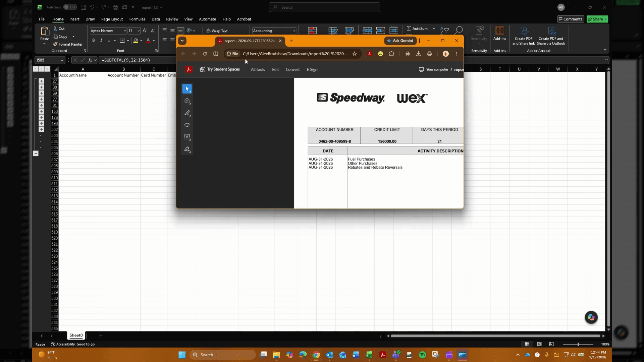Toggle Bold formatting in Font group
The image size is (644, 362).
pos(94,40)
